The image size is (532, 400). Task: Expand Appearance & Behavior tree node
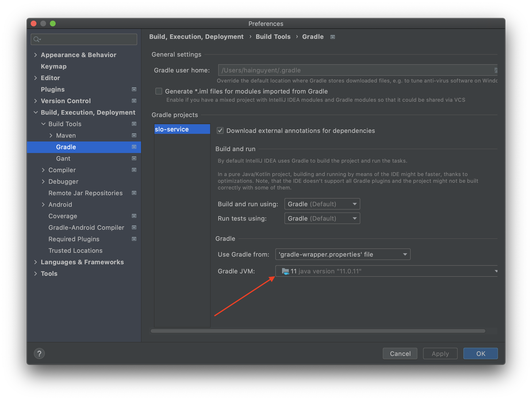[35, 55]
